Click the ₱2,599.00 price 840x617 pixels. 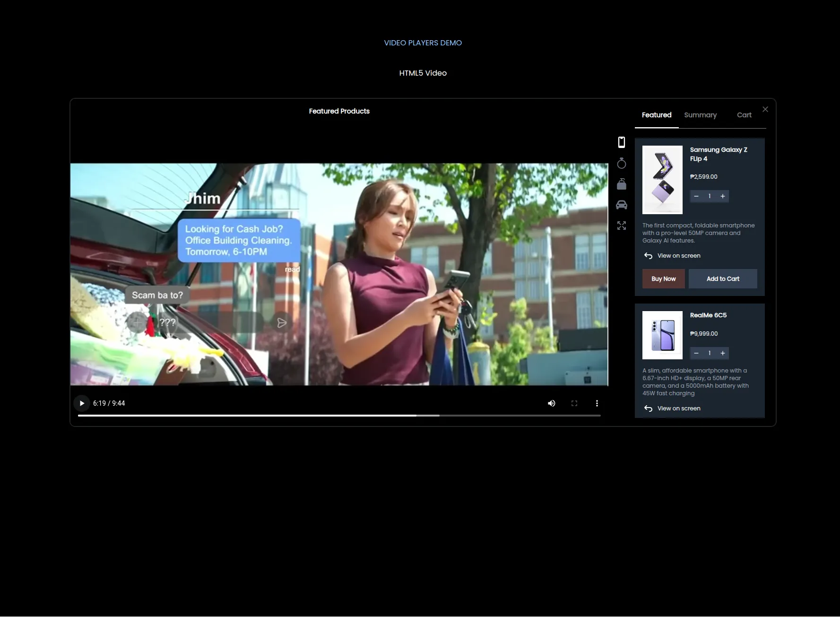click(x=704, y=177)
